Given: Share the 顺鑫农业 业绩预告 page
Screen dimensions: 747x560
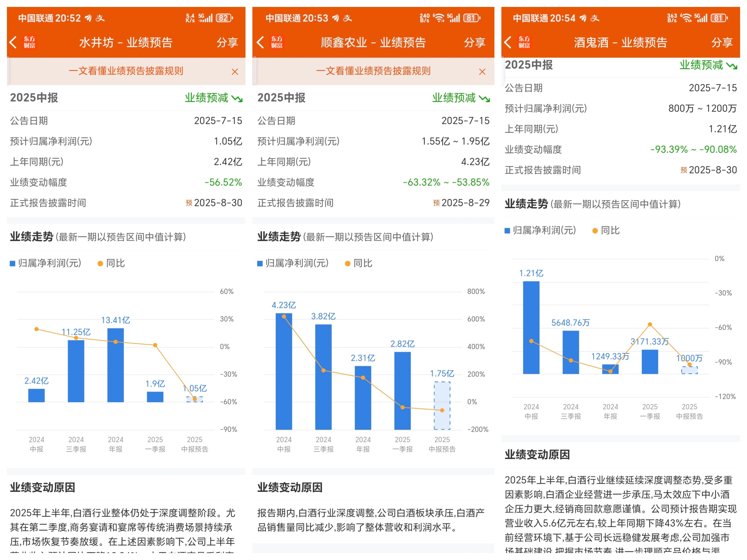Looking at the screenshot, I should (475, 42).
